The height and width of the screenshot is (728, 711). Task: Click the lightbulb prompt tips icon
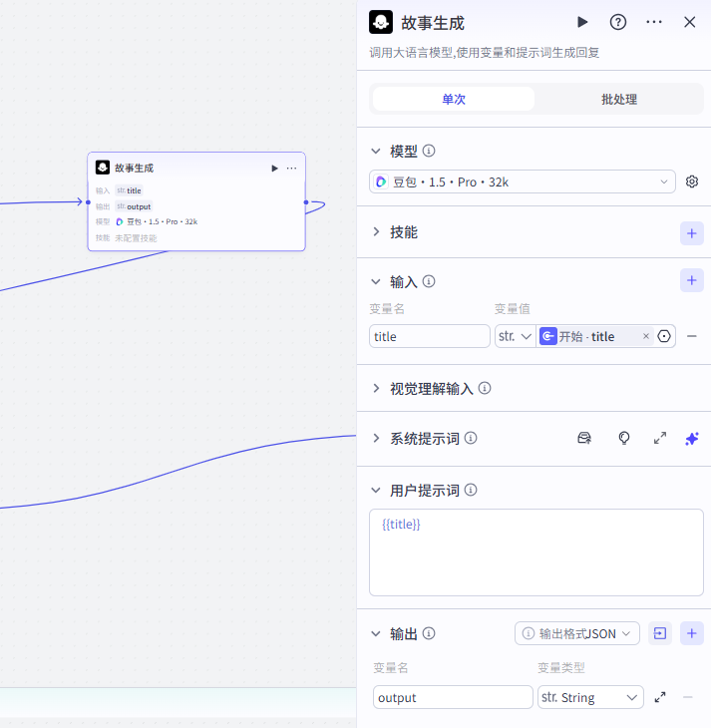(623, 438)
